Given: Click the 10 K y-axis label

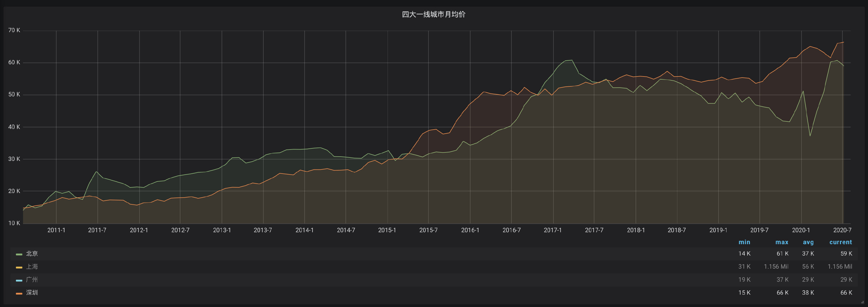Looking at the screenshot, I should pyautogui.click(x=14, y=223).
